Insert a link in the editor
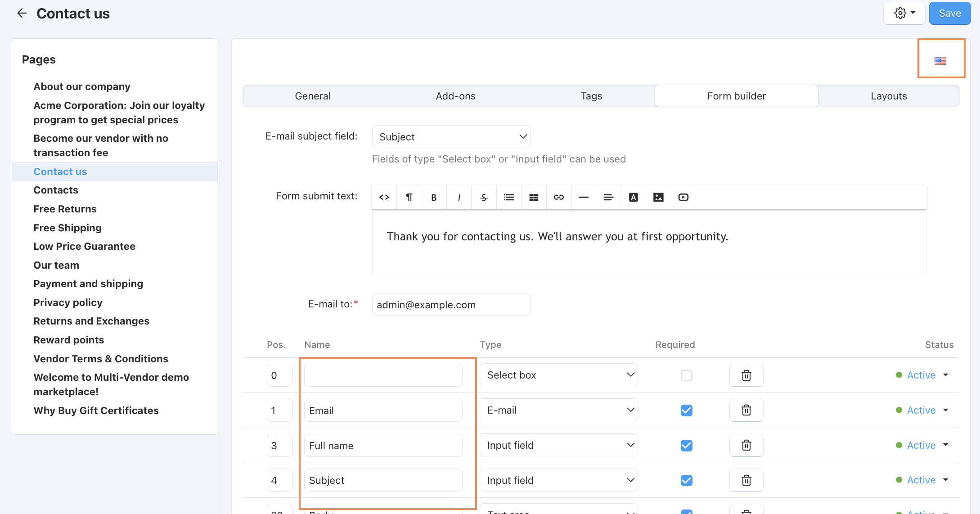 559,197
